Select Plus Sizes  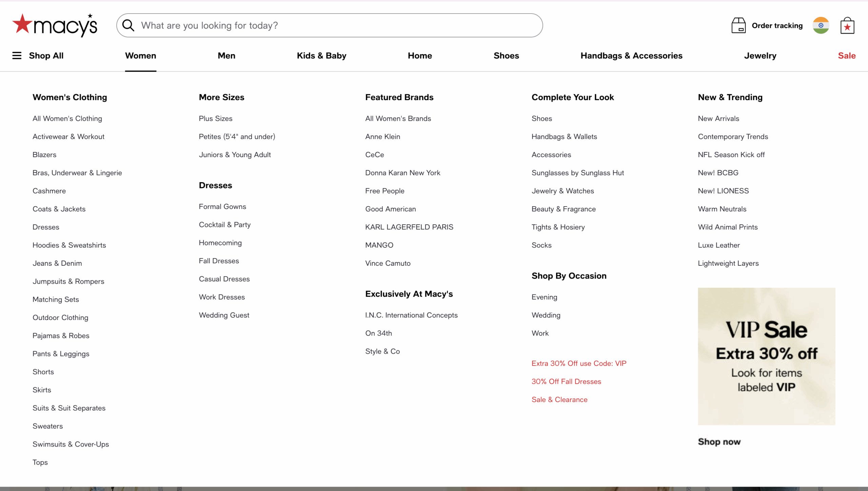click(x=216, y=118)
